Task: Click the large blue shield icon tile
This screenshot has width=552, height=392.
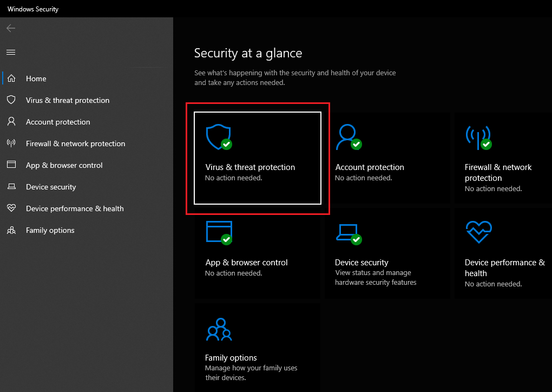Action: [219, 137]
